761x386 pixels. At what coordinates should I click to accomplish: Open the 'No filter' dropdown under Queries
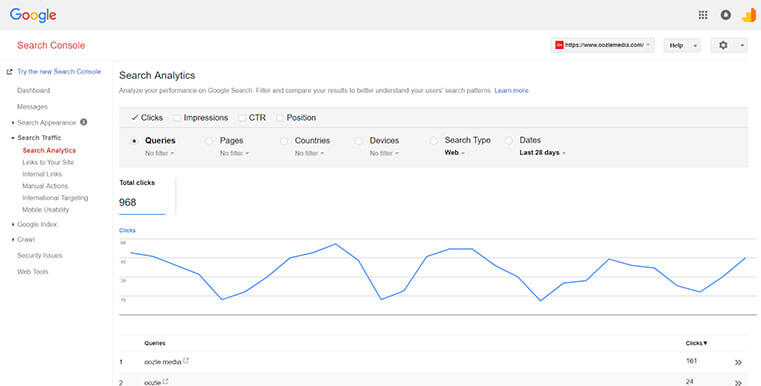click(159, 153)
